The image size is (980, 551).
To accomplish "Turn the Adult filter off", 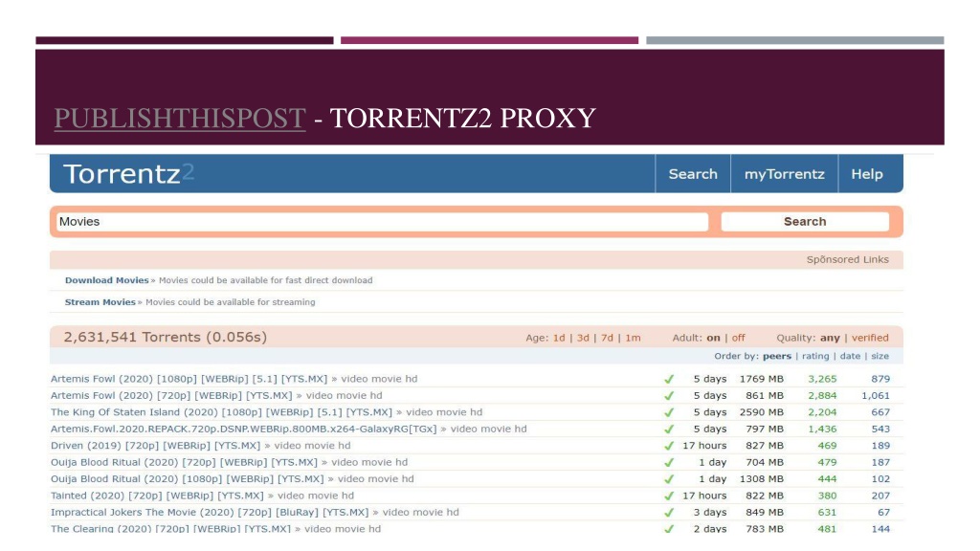I will [x=738, y=338].
